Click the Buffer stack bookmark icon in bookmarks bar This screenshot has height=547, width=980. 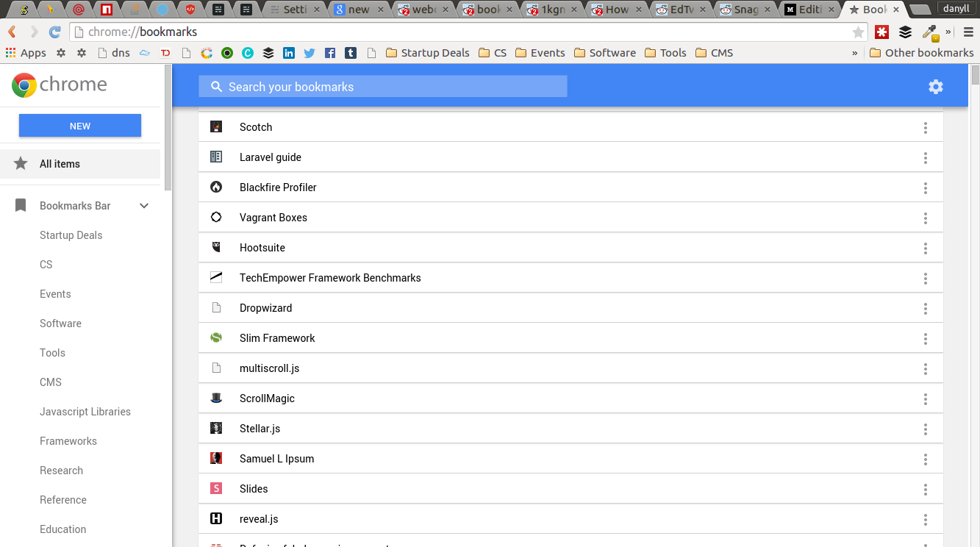pos(268,53)
